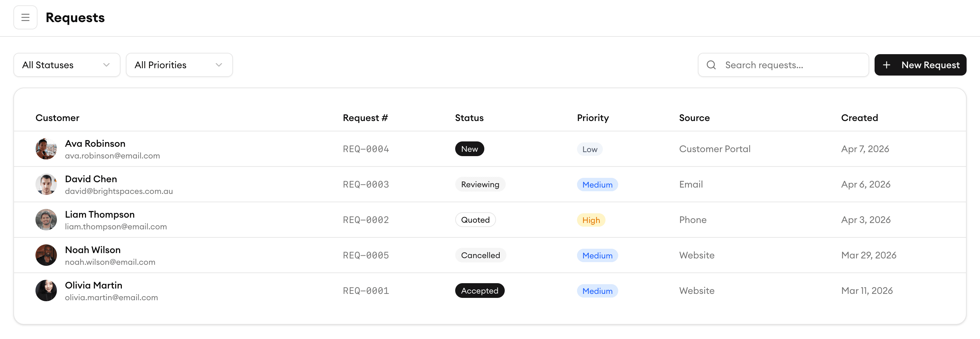Click the Requests page title
This screenshot has height=339, width=980.
75,17
